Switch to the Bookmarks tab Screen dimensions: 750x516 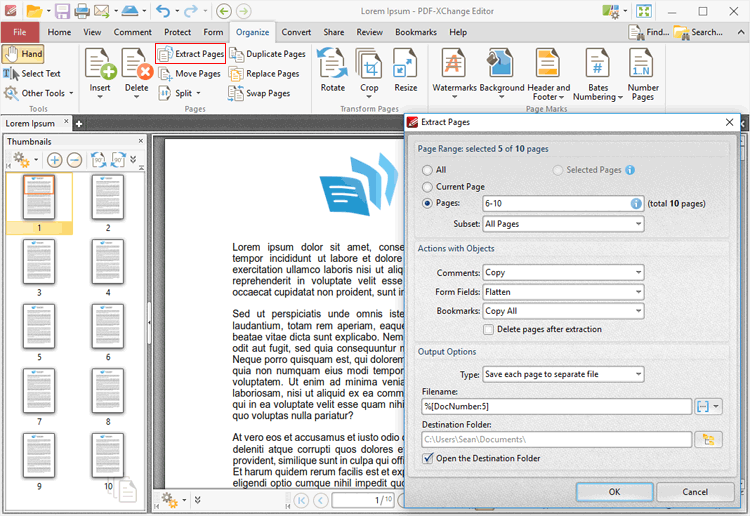pos(416,32)
